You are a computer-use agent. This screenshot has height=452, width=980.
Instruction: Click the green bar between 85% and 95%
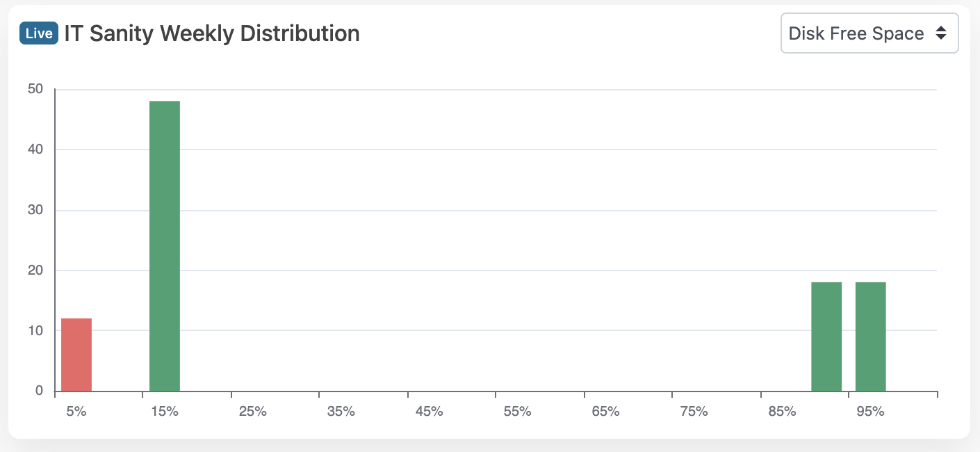tap(826, 337)
